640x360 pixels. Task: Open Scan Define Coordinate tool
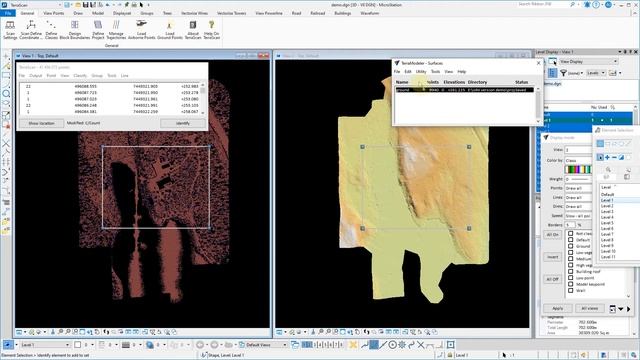click(x=31, y=30)
